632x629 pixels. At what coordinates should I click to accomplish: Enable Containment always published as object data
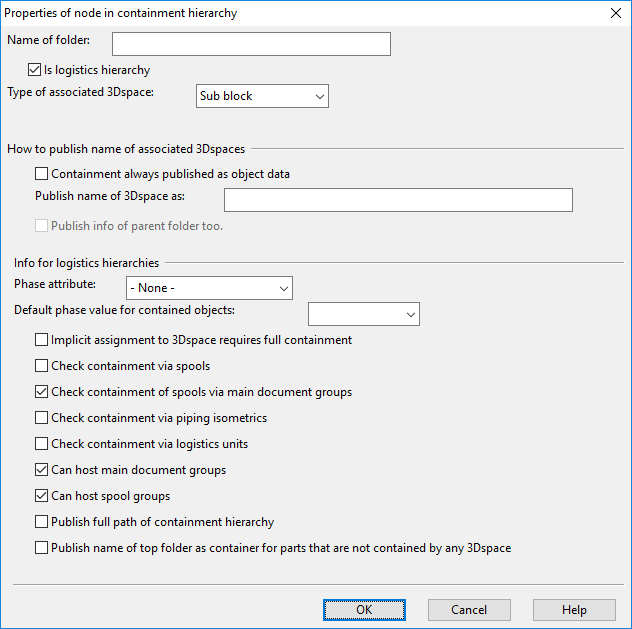[x=42, y=174]
